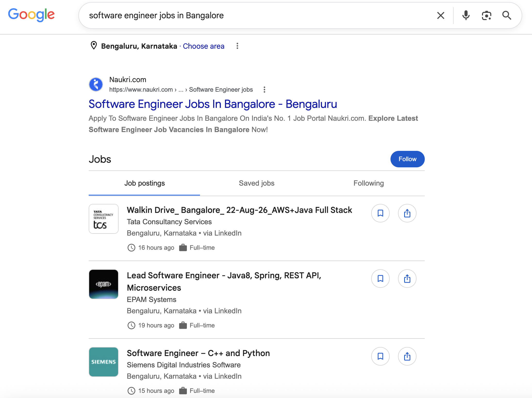The height and width of the screenshot is (398, 532).
Task: Open the Following tab
Action: pos(369,183)
